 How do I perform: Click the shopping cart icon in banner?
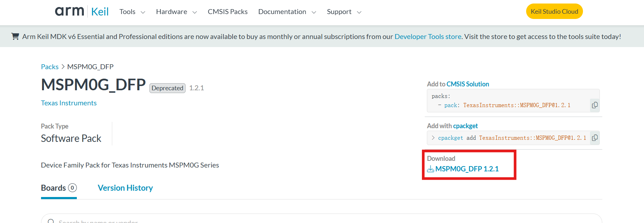coord(15,36)
